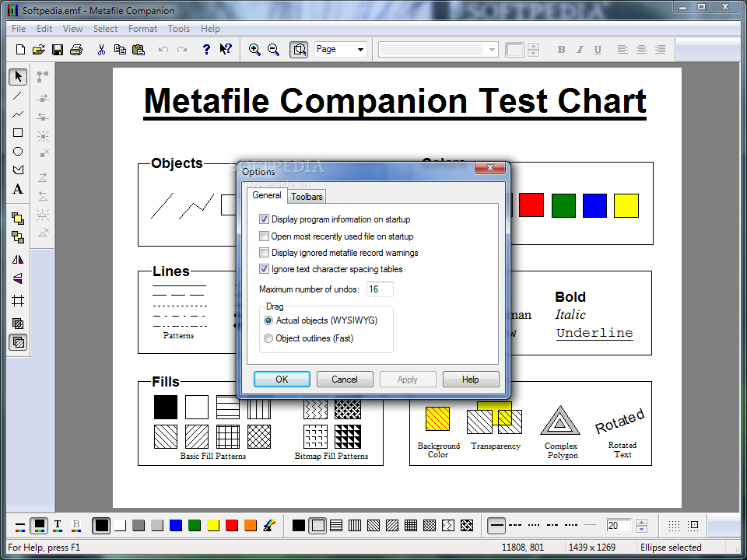Select the Rectangle tool
The height and width of the screenshot is (560, 747).
(x=18, y=133)
